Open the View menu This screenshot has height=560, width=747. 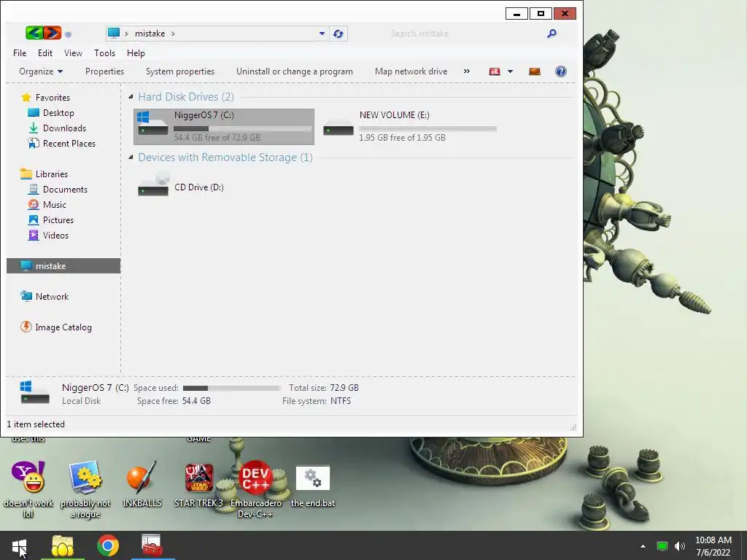(73, 52)
